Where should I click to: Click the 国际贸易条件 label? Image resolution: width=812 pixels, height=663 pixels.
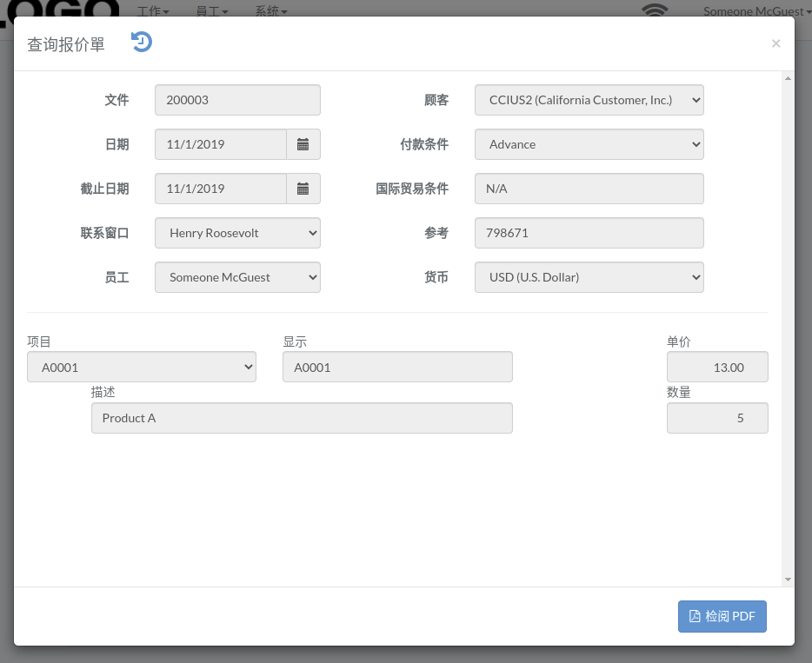click(412, 189)
